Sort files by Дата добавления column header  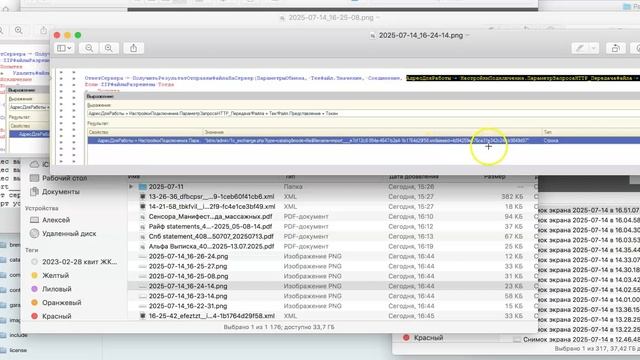pos(413,177)
